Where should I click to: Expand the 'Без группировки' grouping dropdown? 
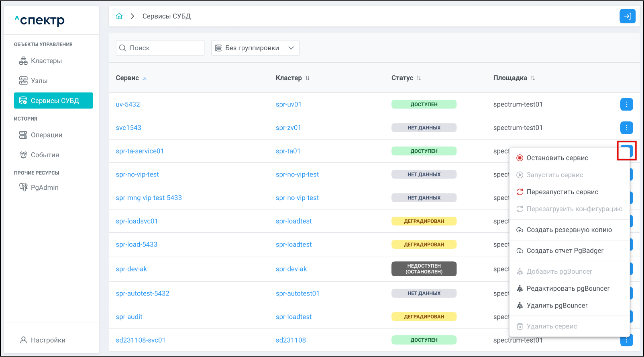tap(255, 48)
